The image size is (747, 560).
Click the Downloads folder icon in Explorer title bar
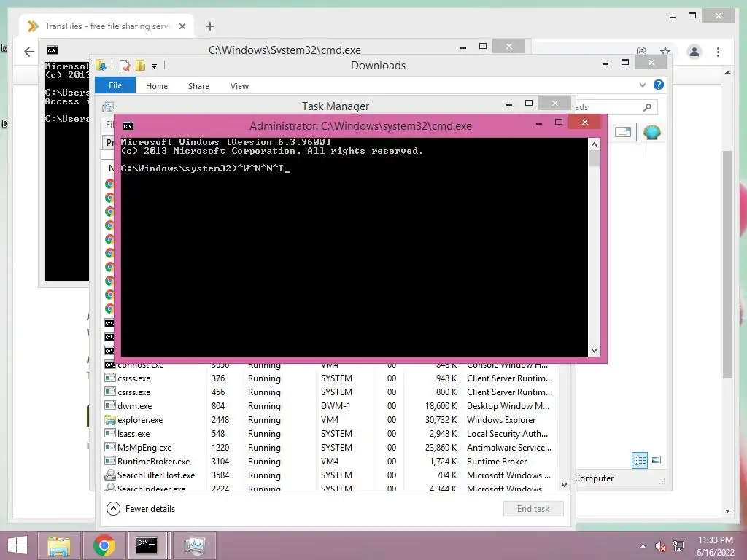101,65
